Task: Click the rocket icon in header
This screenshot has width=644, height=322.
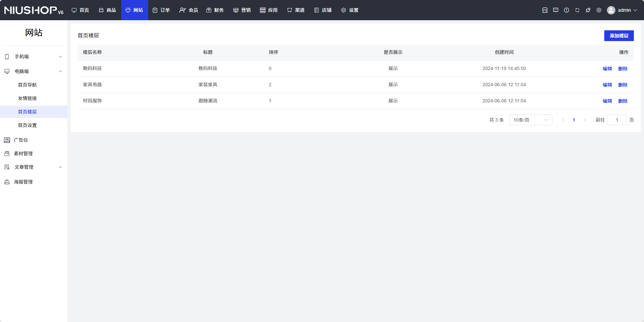Action: tap(588, 10)
